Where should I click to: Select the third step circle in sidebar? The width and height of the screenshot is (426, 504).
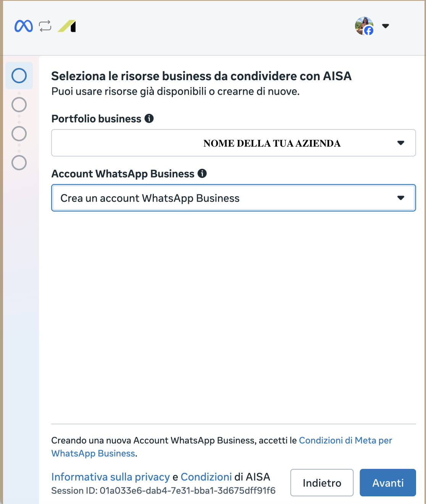click(19, 134)
